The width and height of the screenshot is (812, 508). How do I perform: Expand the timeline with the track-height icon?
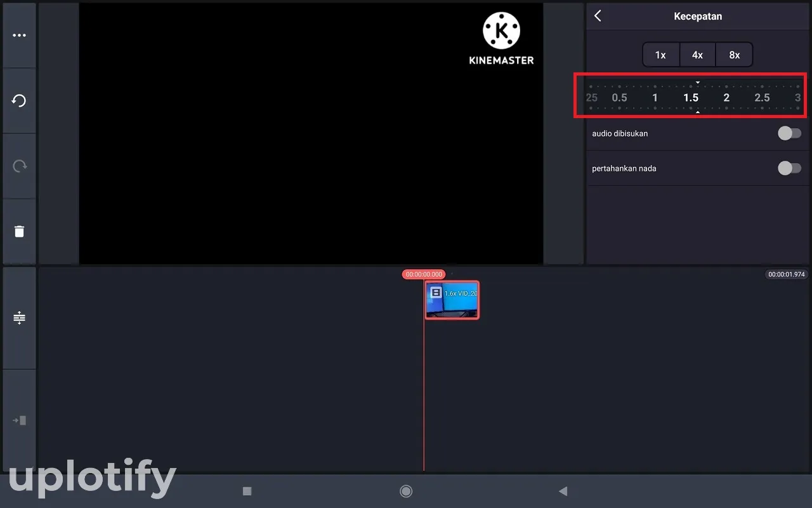coord(19,318)
